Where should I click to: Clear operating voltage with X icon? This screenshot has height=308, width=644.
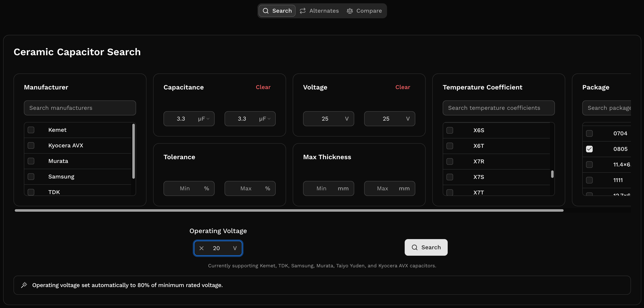(x=202, y=248)
